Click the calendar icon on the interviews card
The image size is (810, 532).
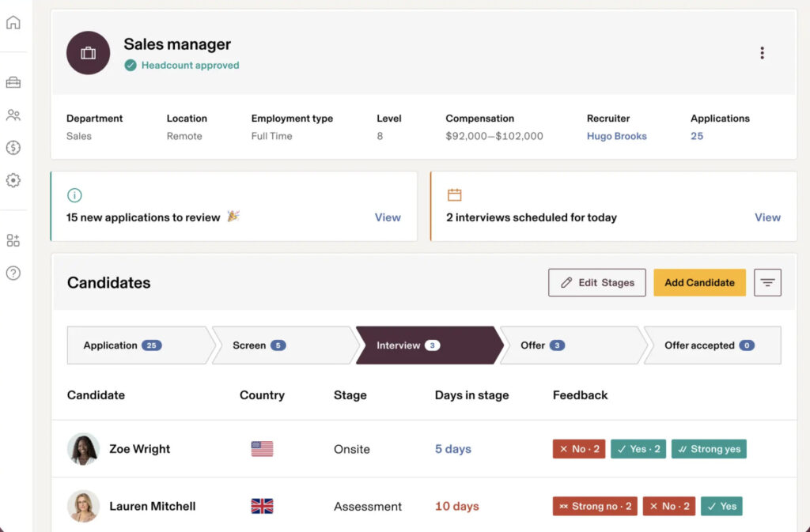tap(455, 194)
